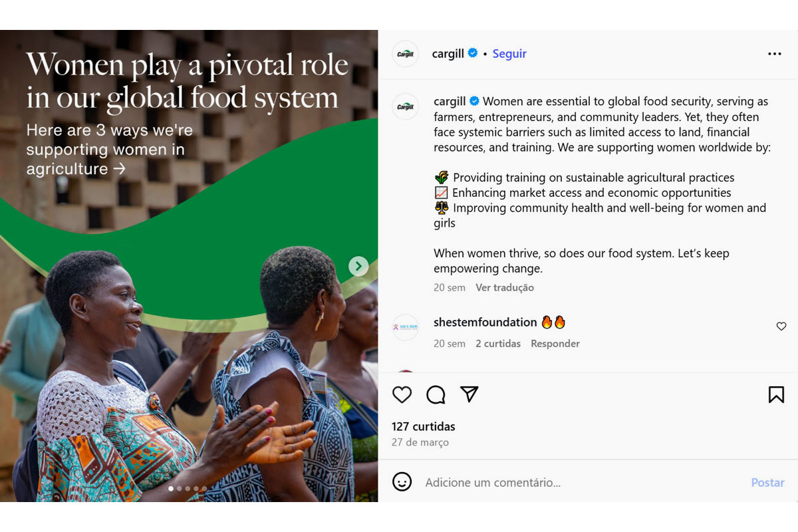Open the shestemfoundation username link
The image size is (798, 532).
click(485, 323)
